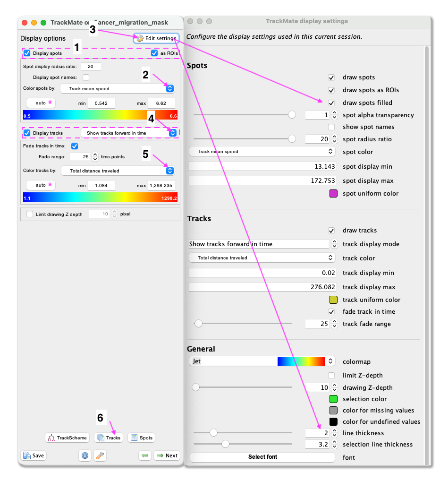
Task: Click the spot radius ratio stepper
Action: tap(334, 139)
